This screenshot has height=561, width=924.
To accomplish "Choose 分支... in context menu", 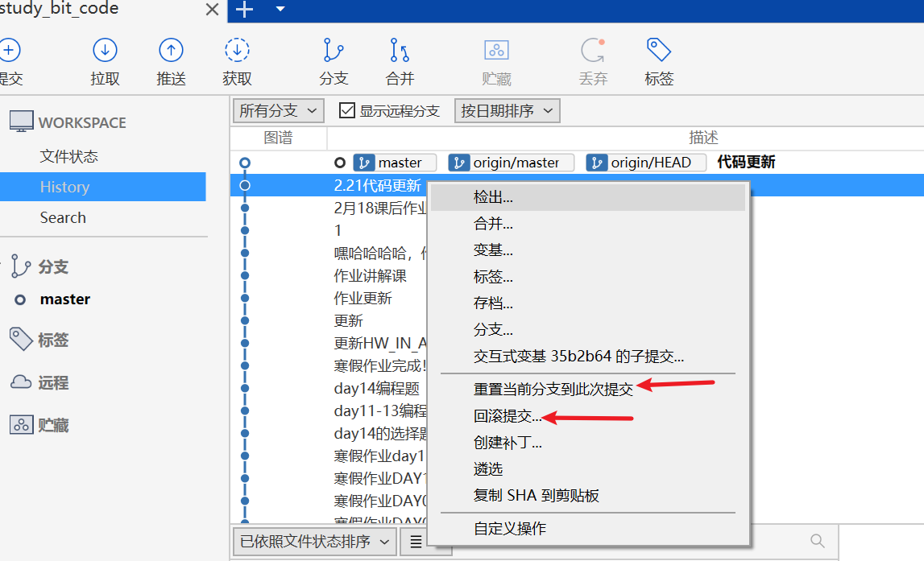I will click(x=588, y=330).
